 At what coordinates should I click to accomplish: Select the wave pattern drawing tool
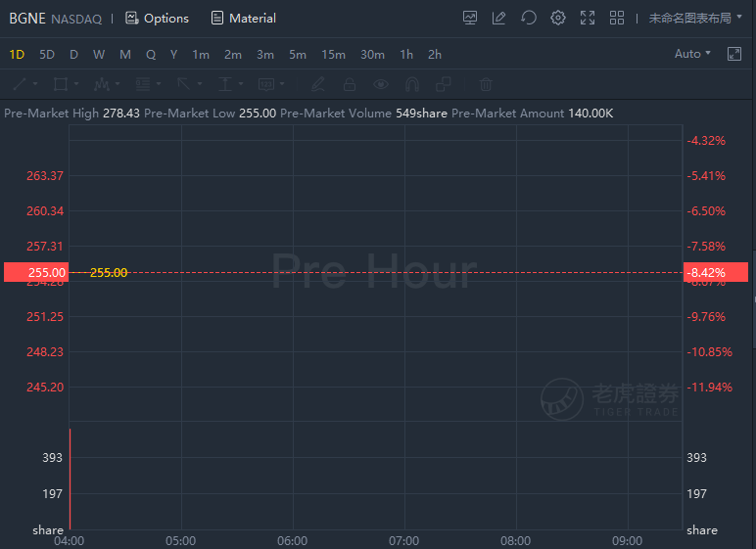coord(101,84)
